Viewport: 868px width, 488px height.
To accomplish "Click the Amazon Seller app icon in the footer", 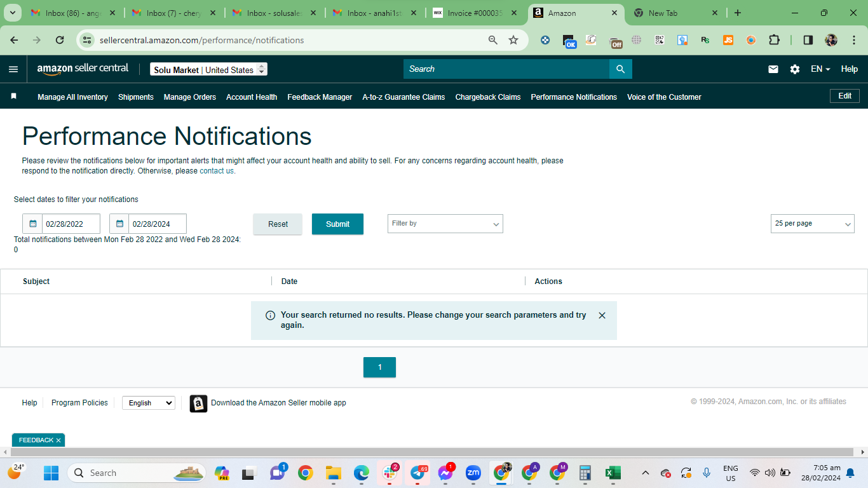I will pos(198,403).
